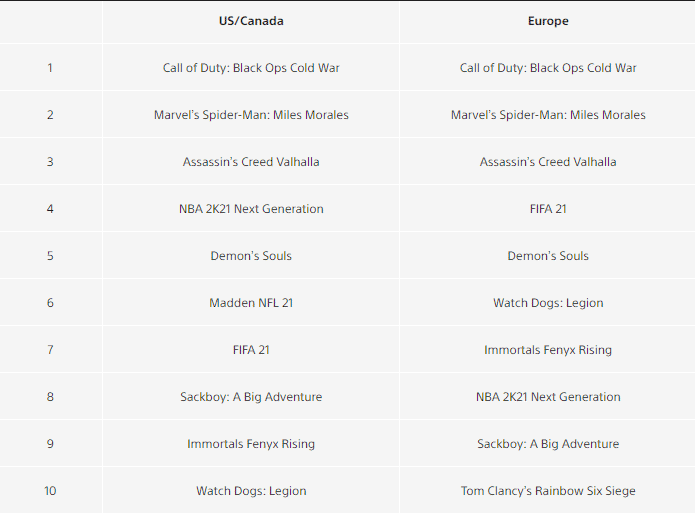695x513 pixels.
Task: Click the US/Canada column header
Action: (x=251, y=21)
